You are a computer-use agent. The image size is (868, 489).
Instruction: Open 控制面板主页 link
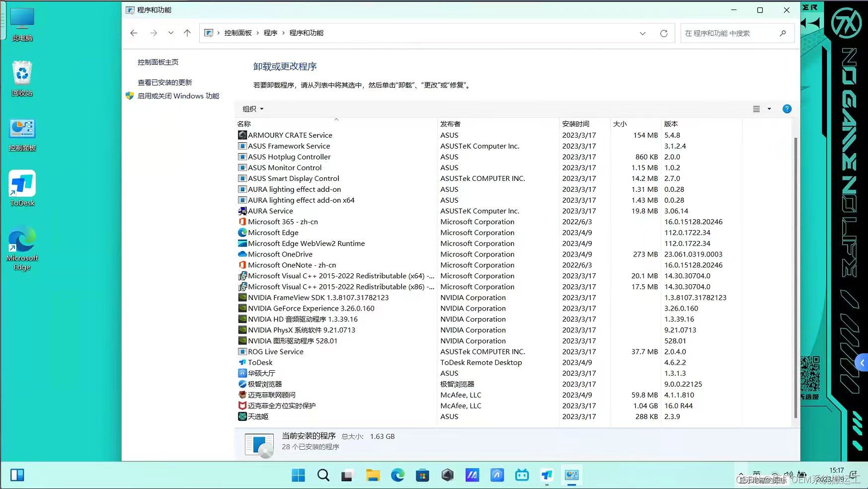coord(158,62)
